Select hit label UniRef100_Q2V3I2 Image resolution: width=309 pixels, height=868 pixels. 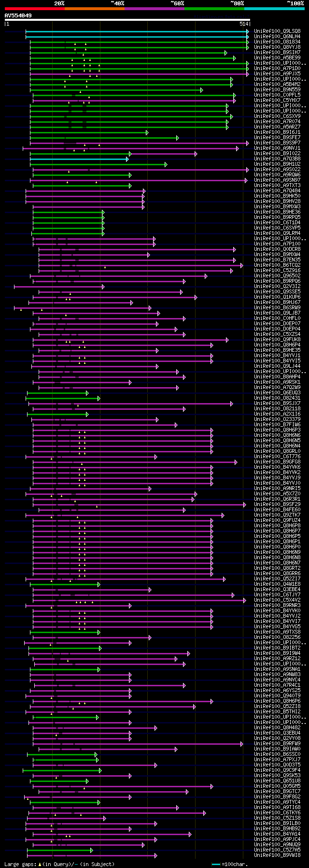coord(277,286)
